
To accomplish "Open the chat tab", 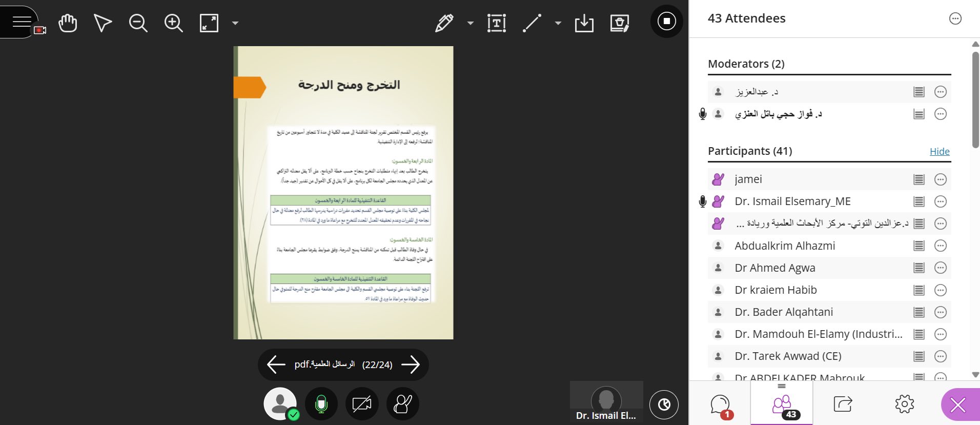I will pyautogui.click(x=720, y=404).
